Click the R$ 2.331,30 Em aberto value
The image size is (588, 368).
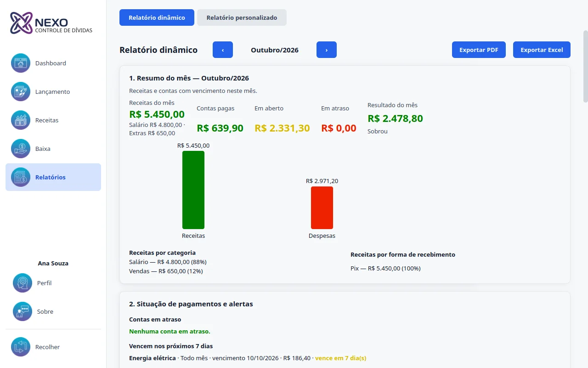(x=282, y=128)
